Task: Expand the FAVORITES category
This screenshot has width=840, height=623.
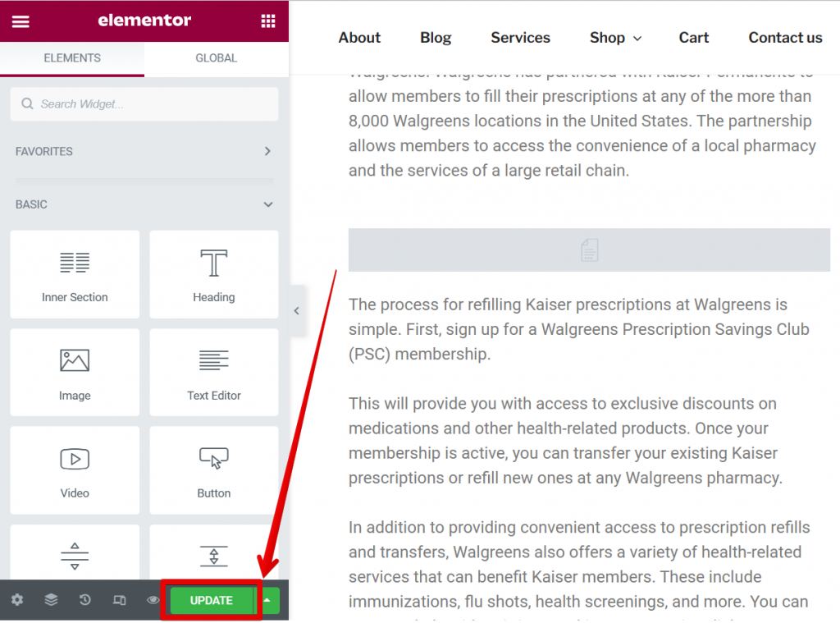Action: coord(144,151)
